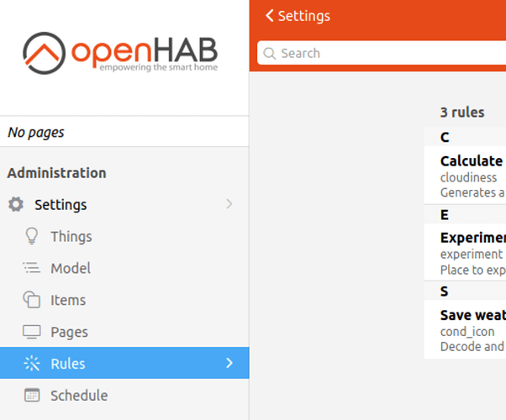
Task: Go back using the Settings back arrow
Action: pos(270,16)
